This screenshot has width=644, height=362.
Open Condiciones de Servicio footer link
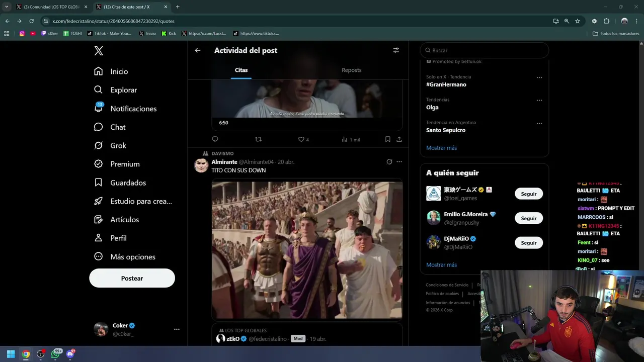(x=447, y=285)
